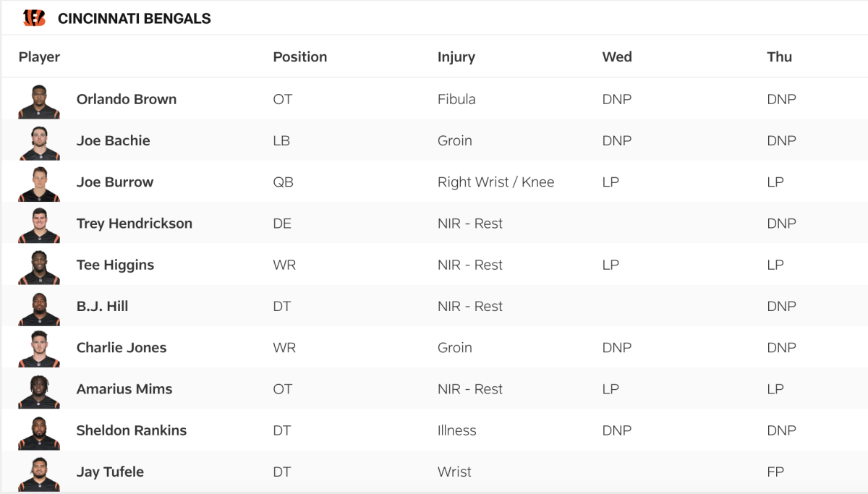The height and width of the screenshot is (494, 868).
Task: Click Sheldon Rankins' headshot thumbnail
Action: [x=39, y=431]
